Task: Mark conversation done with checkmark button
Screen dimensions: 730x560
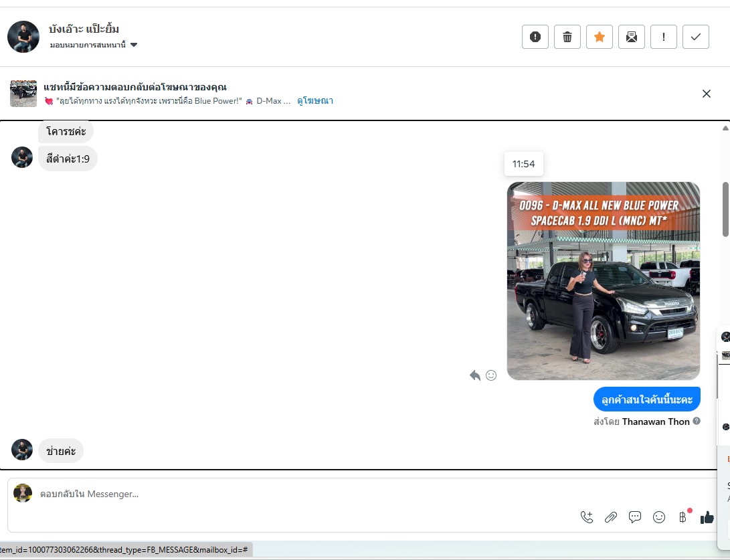Action: 696,37
